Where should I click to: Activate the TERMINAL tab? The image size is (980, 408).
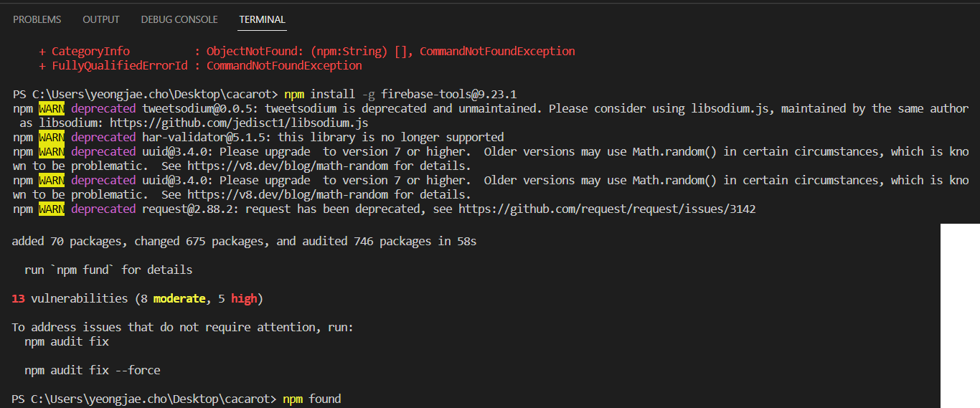tap(263, 19)
